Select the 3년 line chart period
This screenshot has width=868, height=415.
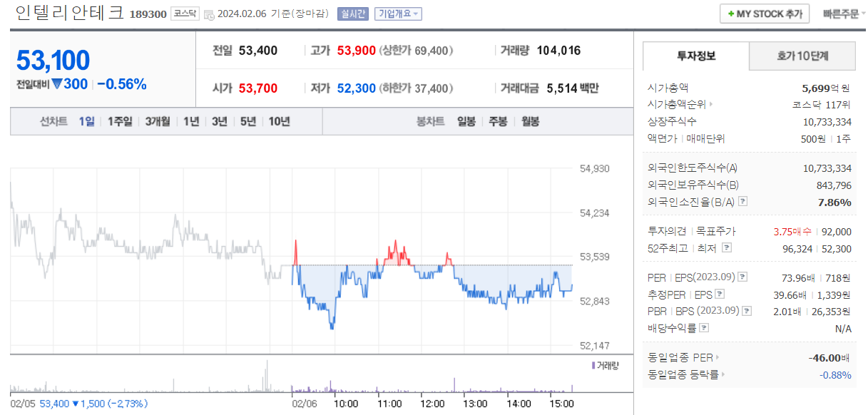[x=220, y=121]
